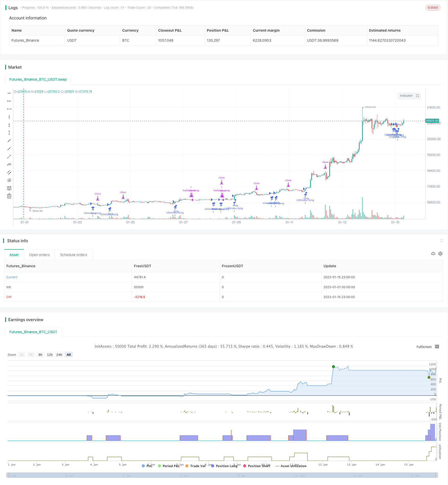Select the price line tool labeled 123
Screen dimensions: 448x485
(9, 164)
